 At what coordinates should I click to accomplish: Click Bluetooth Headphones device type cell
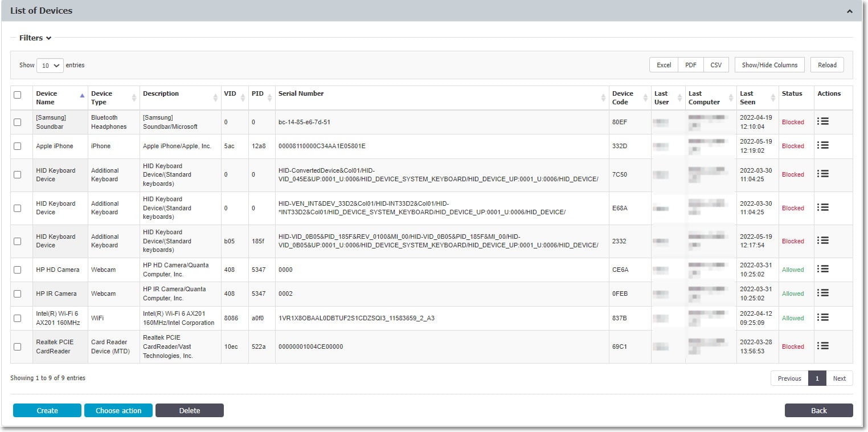tap(114, 122)
